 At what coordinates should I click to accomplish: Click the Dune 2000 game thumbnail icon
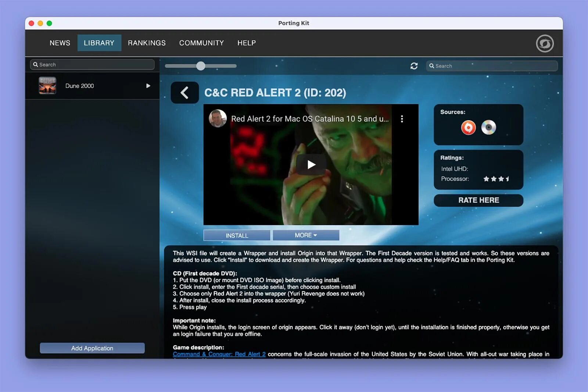pos(47,86)
